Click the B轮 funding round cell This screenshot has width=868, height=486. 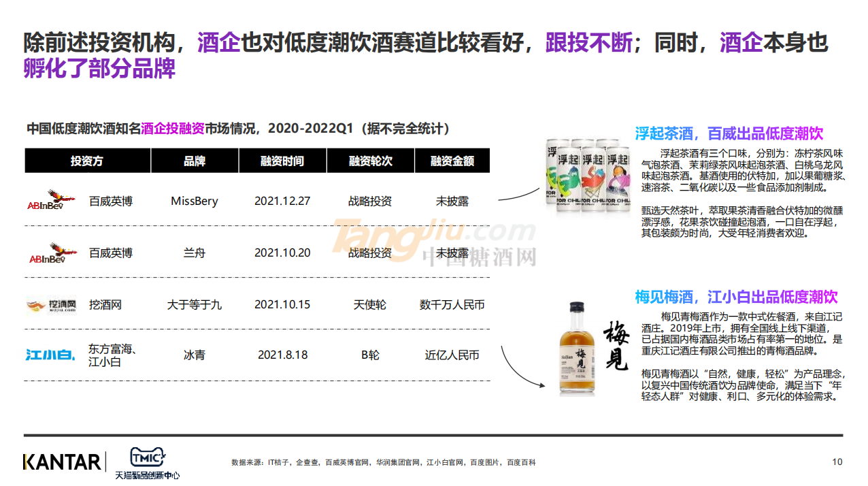point(370,355)
